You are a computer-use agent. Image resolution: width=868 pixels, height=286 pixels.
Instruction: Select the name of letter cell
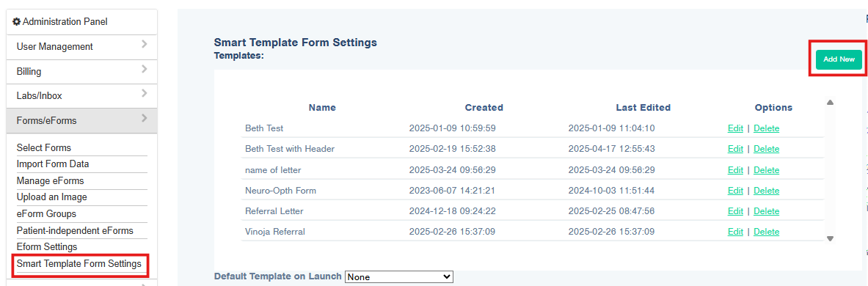(x=273, y=170)
